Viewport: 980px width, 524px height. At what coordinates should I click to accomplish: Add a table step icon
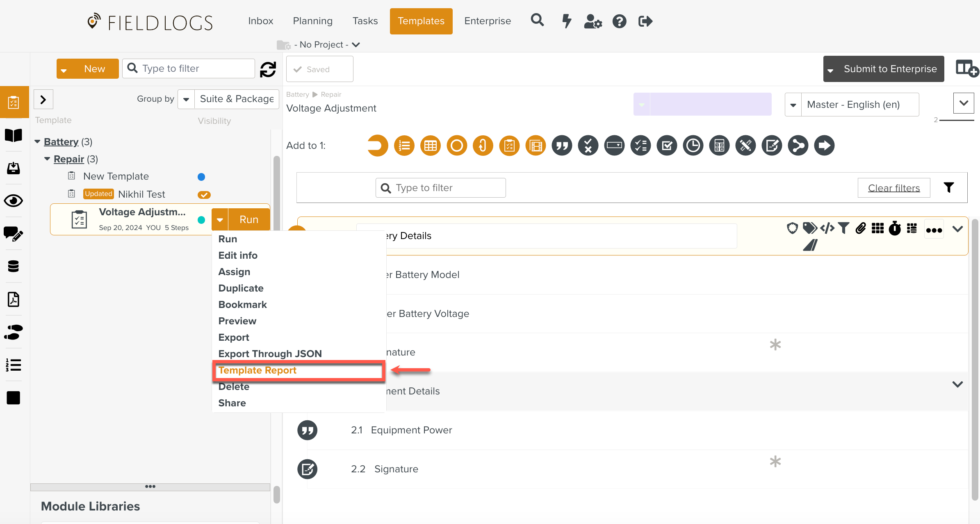[430, 146]
